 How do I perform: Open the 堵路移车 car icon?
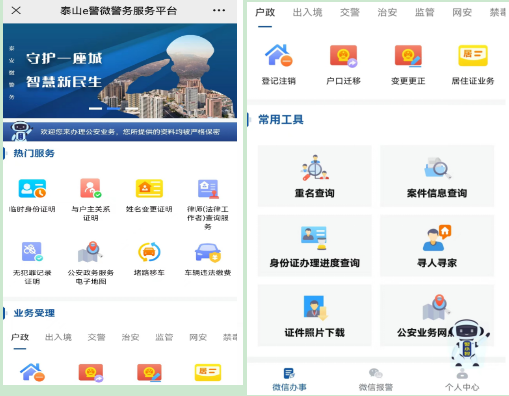click(x=149, y=252)
